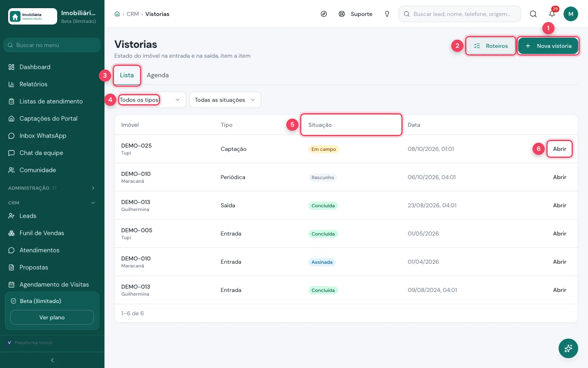The height and width of the screenshot is (368, 588).
Task: Open the user avatar 'M' menu
Action: pyautogui.click(x=571, y=14)
